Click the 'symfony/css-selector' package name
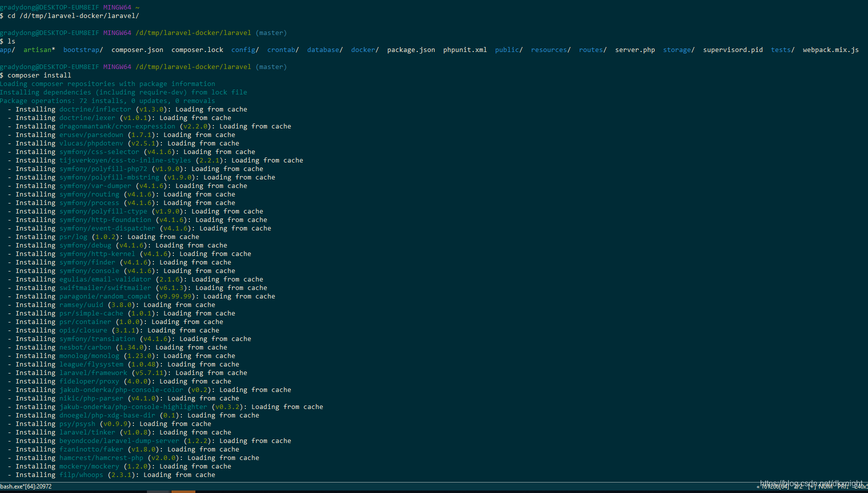The width and height of the screenshot is (868, 493). coord(99,152)
